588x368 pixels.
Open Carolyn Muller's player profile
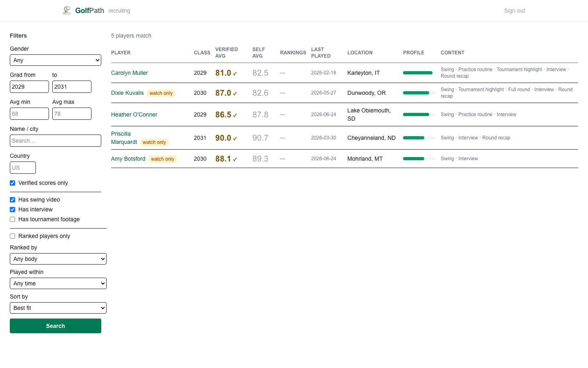[x=129, y=73]
